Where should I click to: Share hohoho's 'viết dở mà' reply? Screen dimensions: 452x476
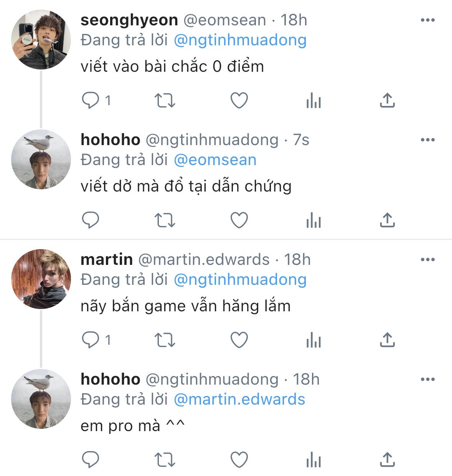pyautogui.click(x=387, y=220)
